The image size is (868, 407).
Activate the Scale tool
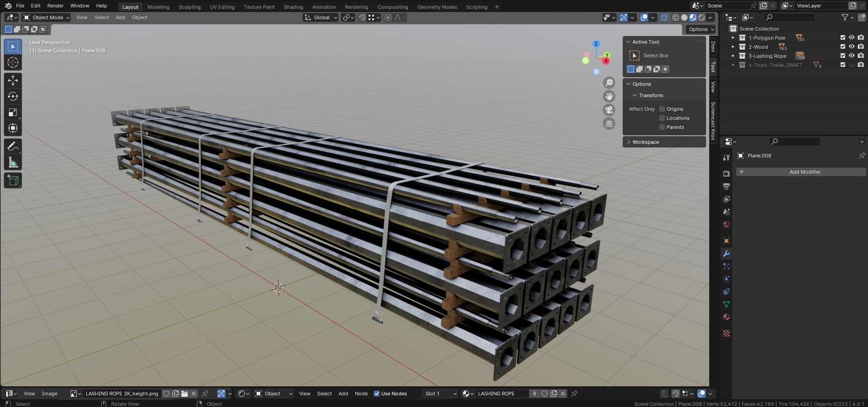point(13,112)
